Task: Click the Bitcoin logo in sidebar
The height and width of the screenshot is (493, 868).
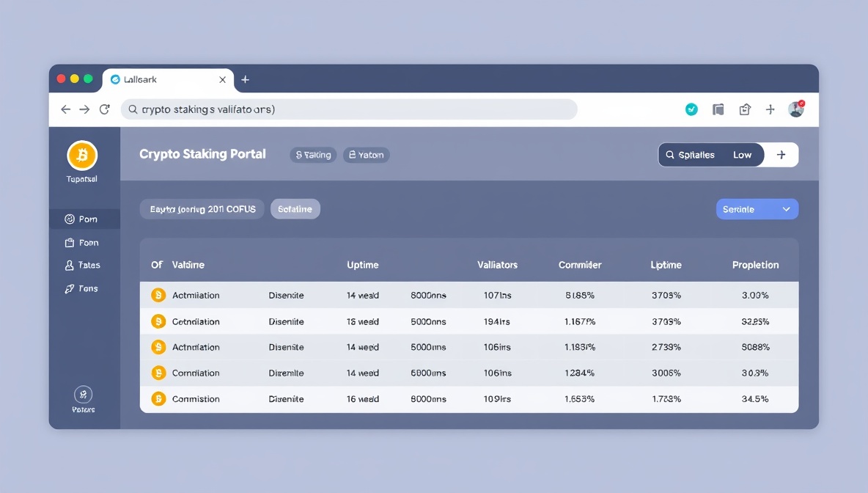Action: click(82, 155)
